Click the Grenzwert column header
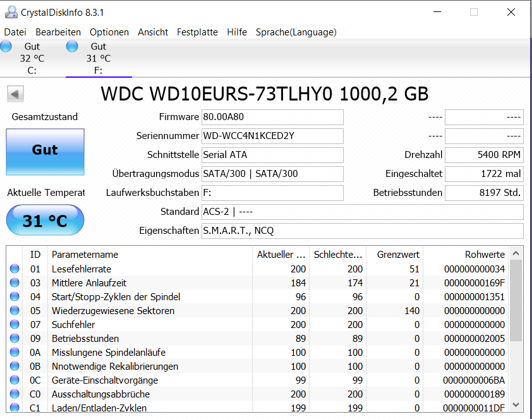The image size is (532, 419). (x=395, y=255)
